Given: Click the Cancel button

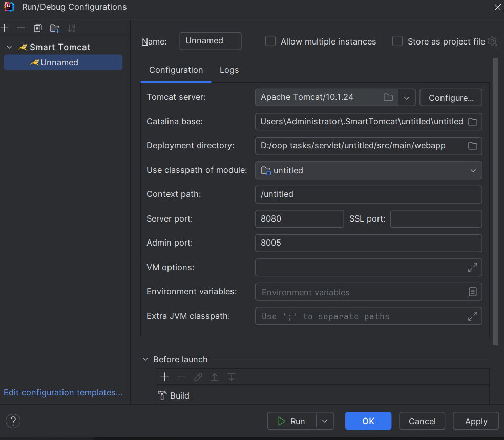Looking at the screenshot, I should point(422,421).
